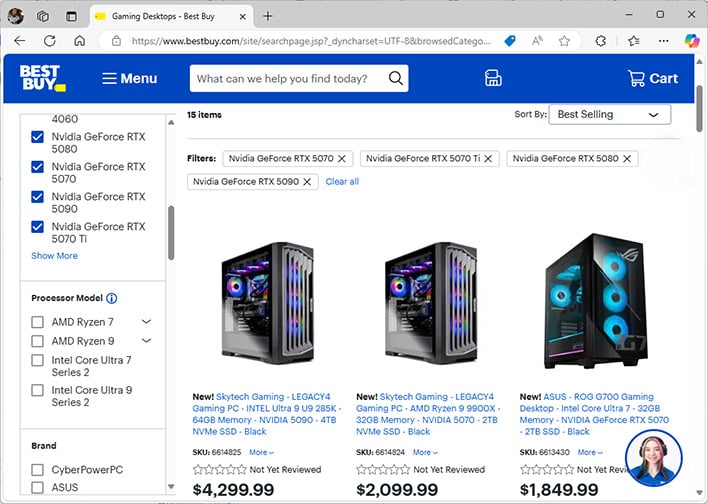
Task: Uncheck Nvidia GeForce RTX 5070 checkbox
Action: point(37,167)
